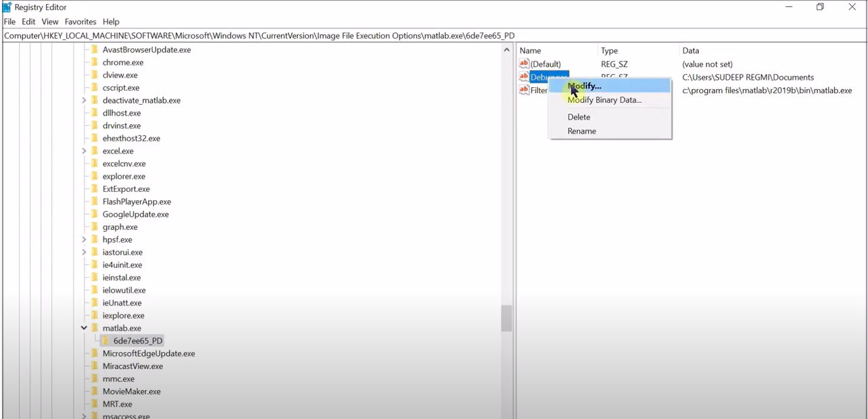Select the MRT.exe key
The image size is (868, 419).
click(118, 404)
